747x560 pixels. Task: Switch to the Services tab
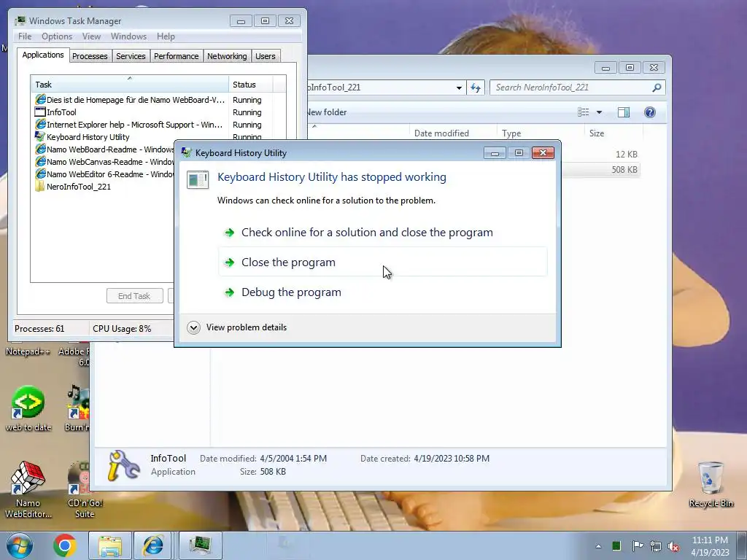[131, 56]
